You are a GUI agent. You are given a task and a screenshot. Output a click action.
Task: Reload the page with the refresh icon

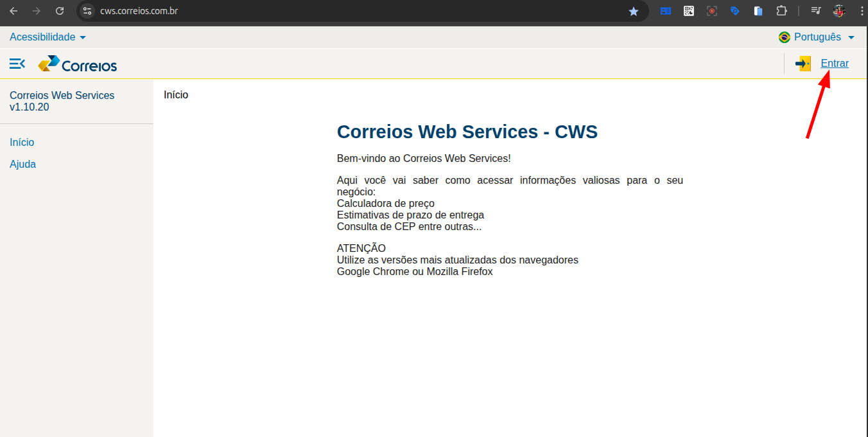60,11
